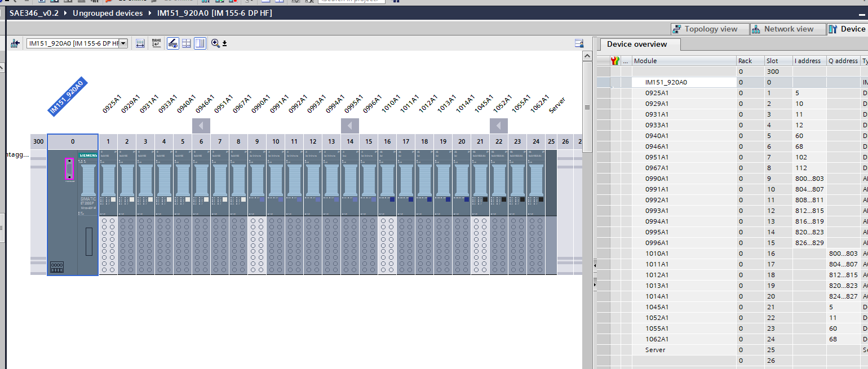Toggle the highlighted eye-and-pencil toolbar icon

tap(173, 43)
